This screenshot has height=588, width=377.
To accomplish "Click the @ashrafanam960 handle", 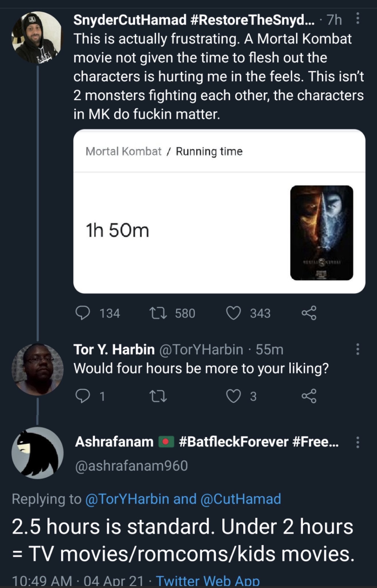I will (x=131, y=466).
